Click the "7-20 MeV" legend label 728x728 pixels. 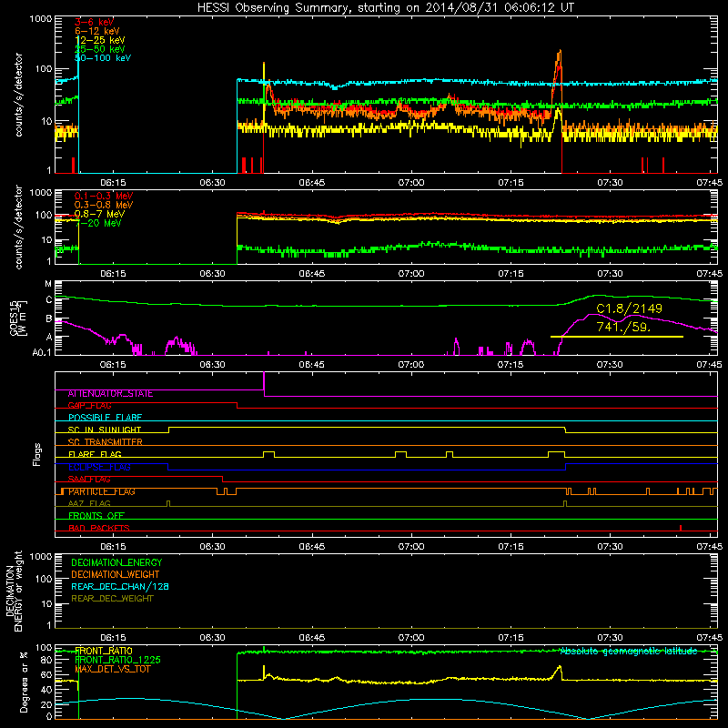[x=97, y=223]
